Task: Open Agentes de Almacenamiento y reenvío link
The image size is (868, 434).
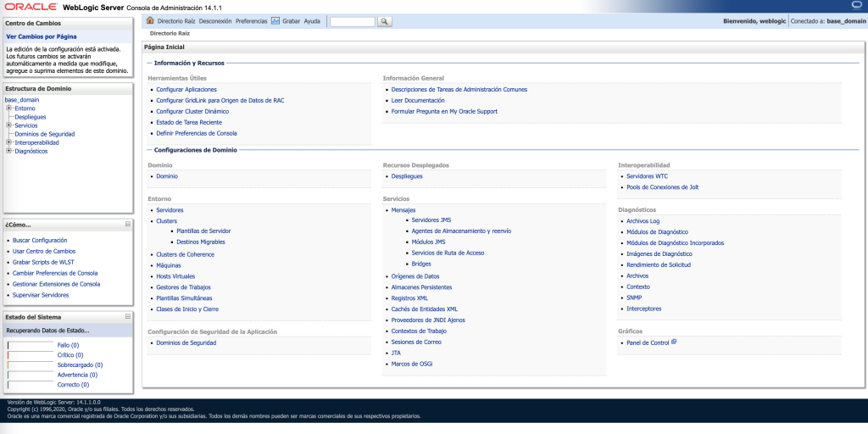Action: tap(462, 231)
